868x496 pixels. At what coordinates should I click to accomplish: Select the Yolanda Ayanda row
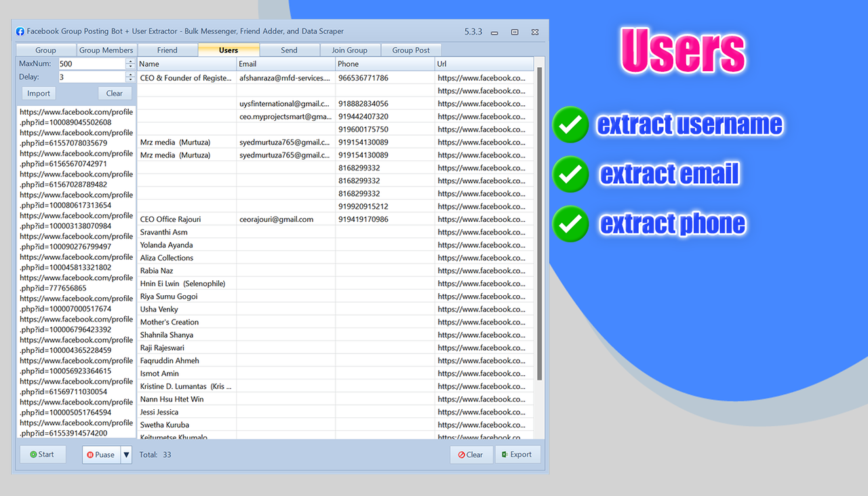336,245
